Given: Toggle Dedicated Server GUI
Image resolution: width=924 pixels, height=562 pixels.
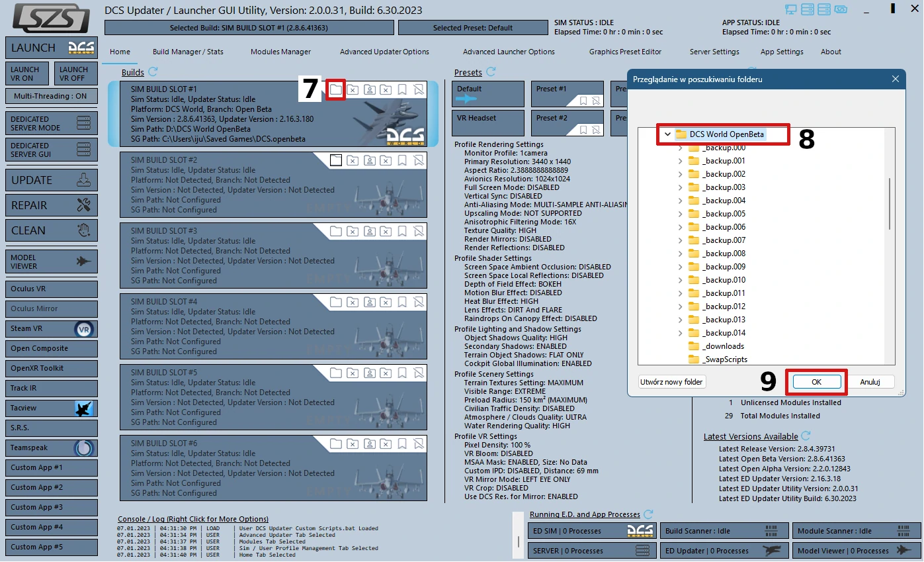Looking at the screenshot, I should [x=52, y=150].
